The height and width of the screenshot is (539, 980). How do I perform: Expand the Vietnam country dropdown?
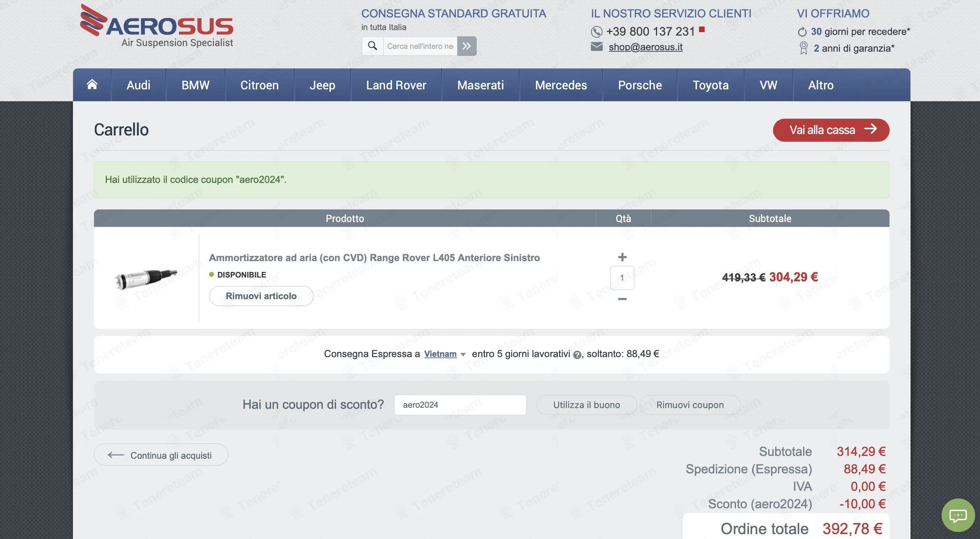pos(445,354)
